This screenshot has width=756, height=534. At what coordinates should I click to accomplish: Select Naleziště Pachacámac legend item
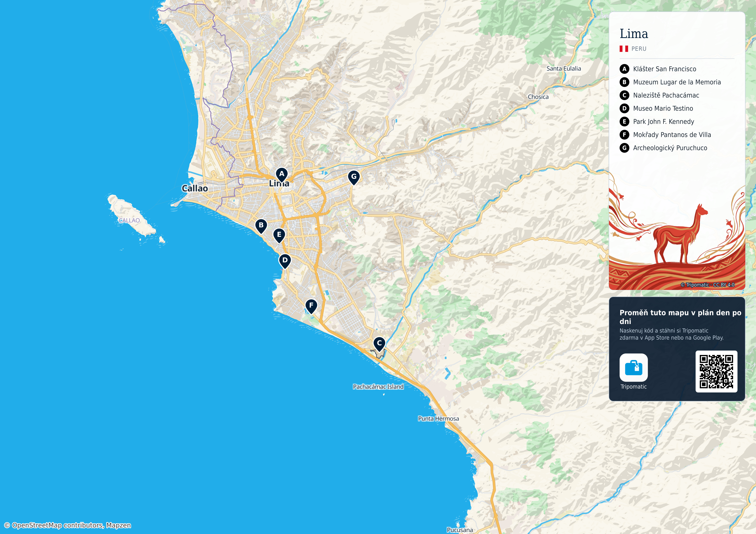click(x=660, y=95)
